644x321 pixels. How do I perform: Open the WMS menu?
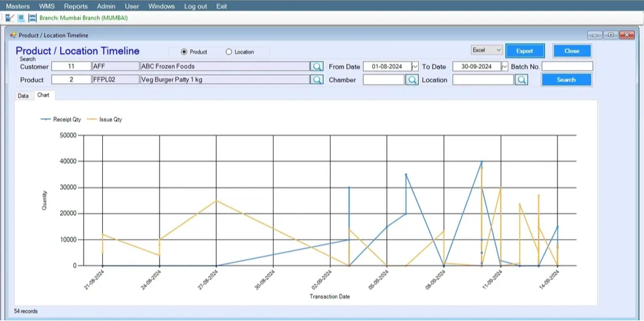pyautogui.click(x=46, y=6)
